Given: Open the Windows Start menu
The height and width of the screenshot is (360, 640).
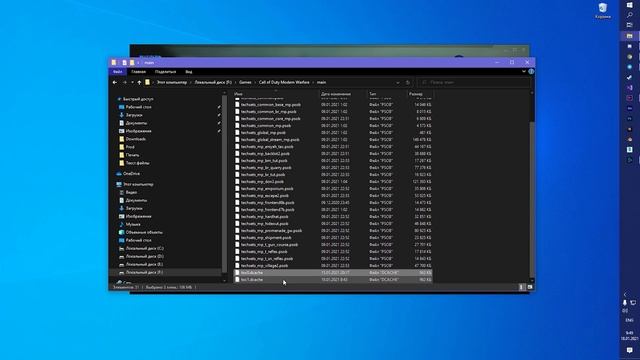Looking at the screenshot, I should point(629,4).
